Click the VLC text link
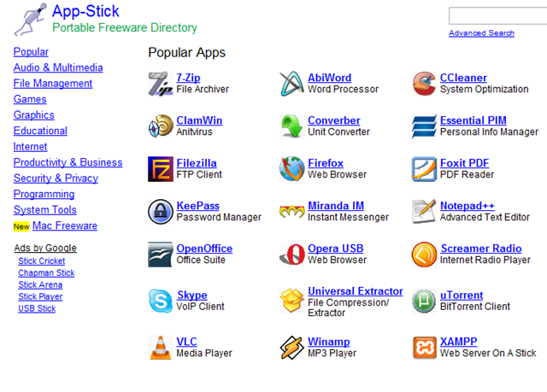Viewport: 547px width, 392px height. pos(186,342)
